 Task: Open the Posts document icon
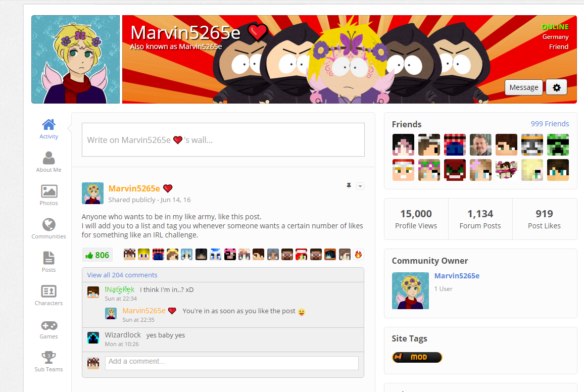49,258
